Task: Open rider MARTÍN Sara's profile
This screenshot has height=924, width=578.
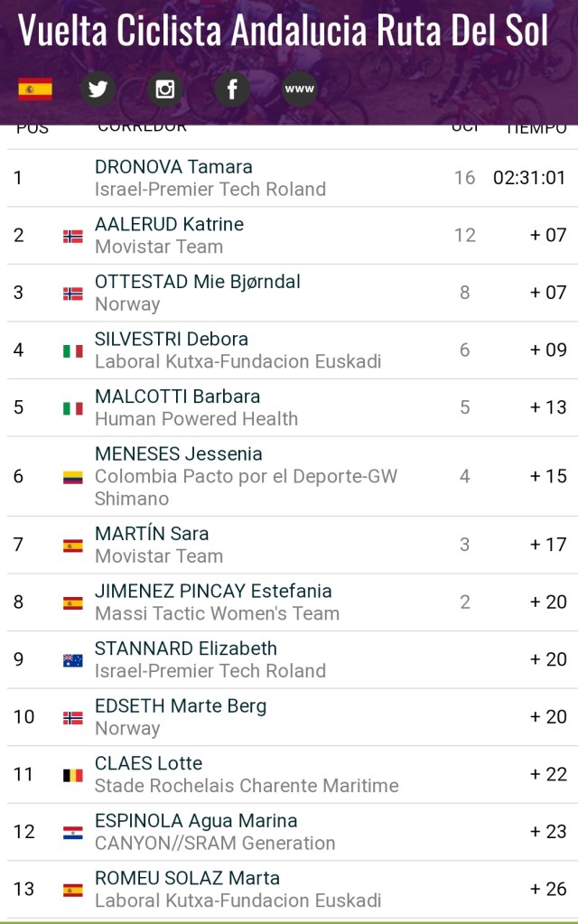Action: pyautogui.click(x=152, y=534)
